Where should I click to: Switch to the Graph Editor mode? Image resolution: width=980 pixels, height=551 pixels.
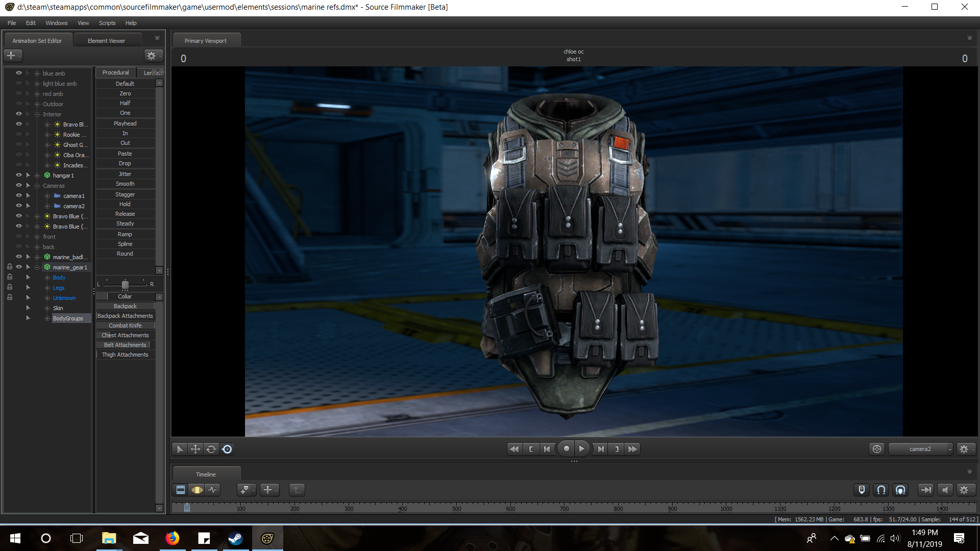(x=212, y=490)
